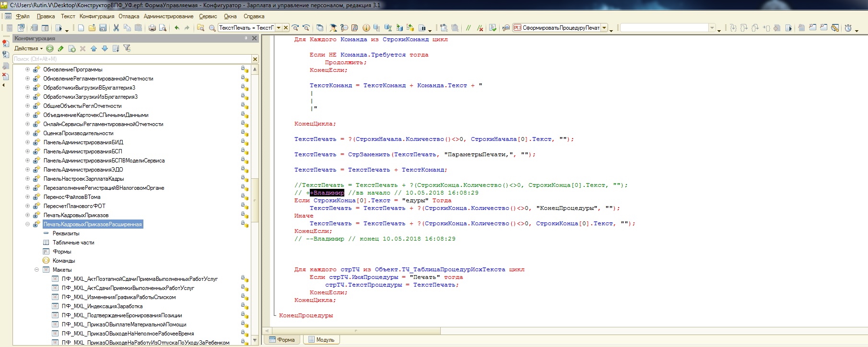Run syntax check icon

point(493,28)
